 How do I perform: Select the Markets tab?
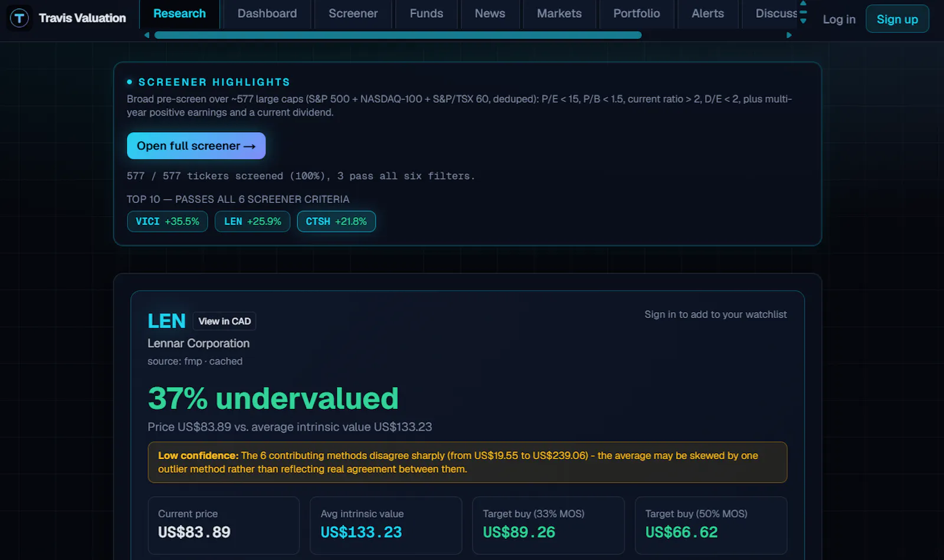click(x=559, y=14)
